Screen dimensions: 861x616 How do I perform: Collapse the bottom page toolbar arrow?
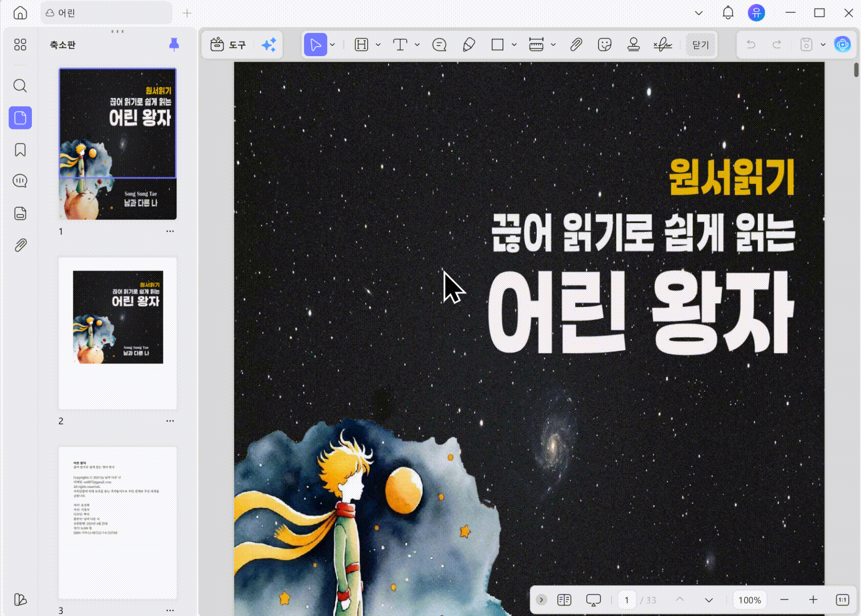541,600
